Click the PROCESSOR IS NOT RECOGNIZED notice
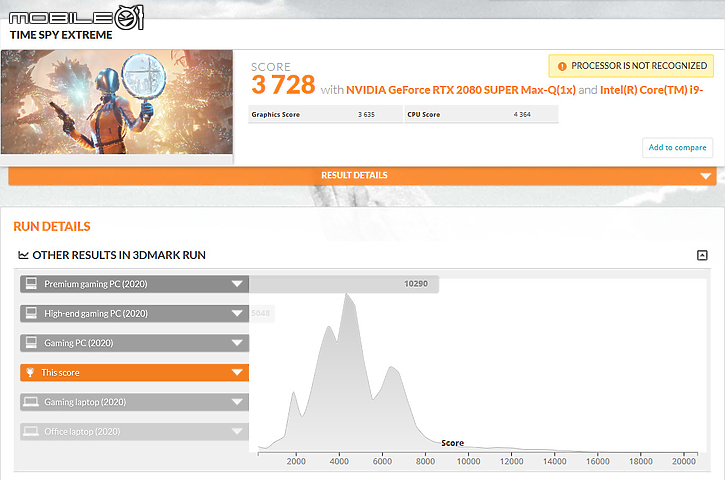The image size is (725, 480). 631,66
